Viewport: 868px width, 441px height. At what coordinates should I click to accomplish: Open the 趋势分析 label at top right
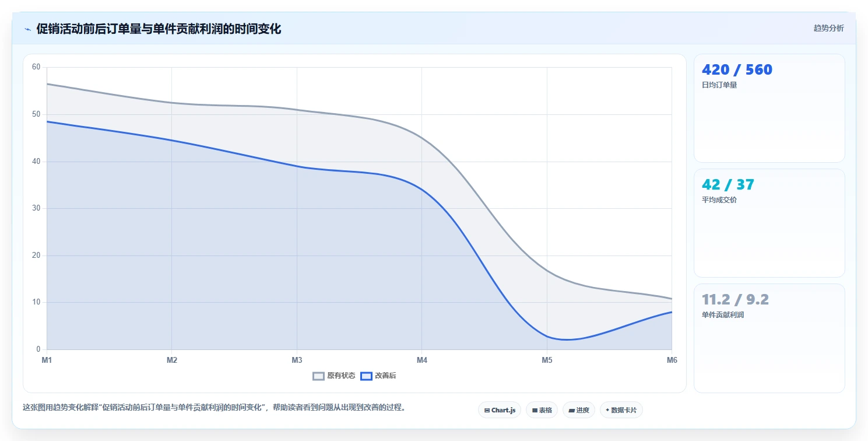click(x=828, y=28)
